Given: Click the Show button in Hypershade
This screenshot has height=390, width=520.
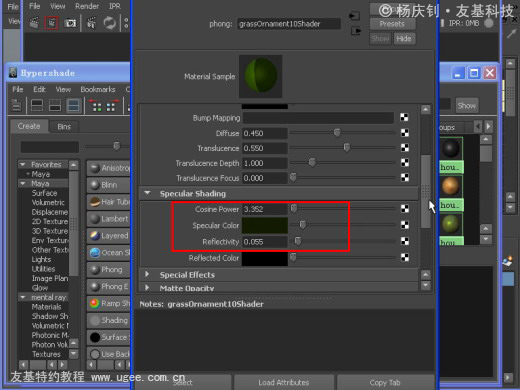Looking at the screenshot, I should coord(467,106).
